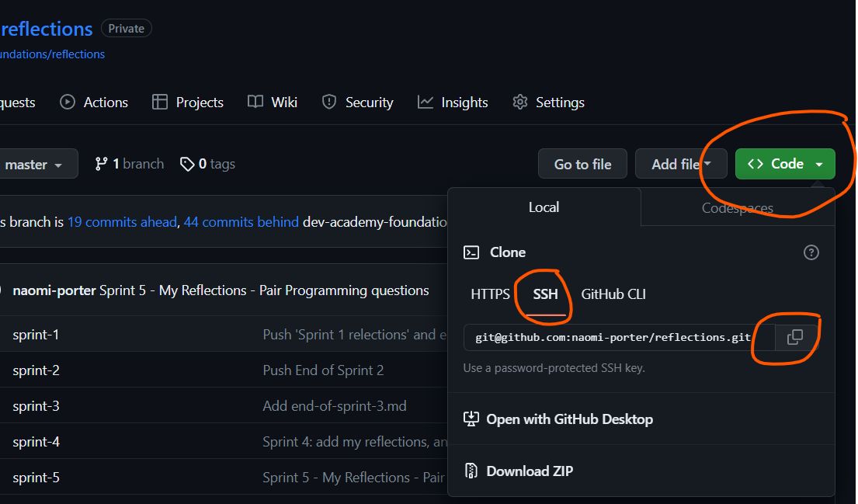Screen dimensions: 858x504
Task: Click the Private repository badge
Action: coord(126,28)
